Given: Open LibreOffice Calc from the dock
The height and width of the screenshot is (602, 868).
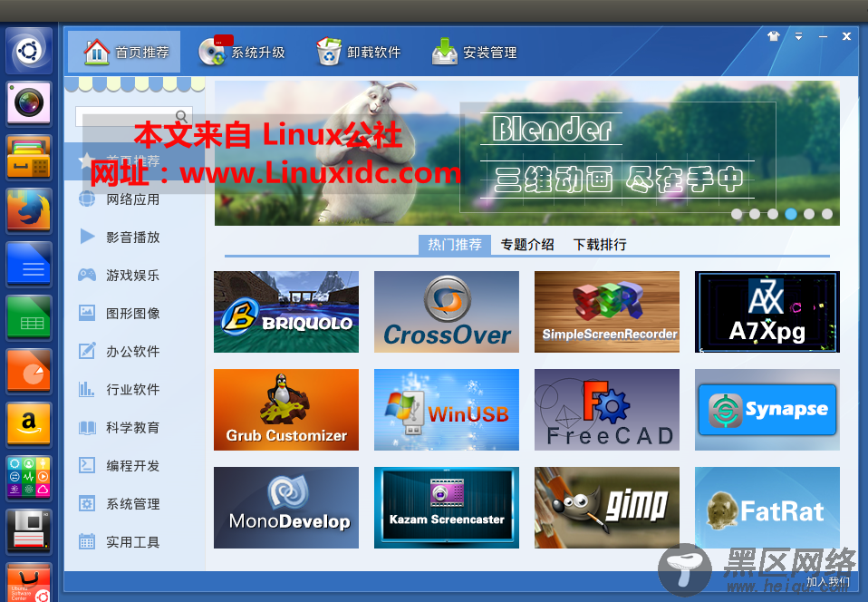Looking at the screenshot, I should [29, 318].
